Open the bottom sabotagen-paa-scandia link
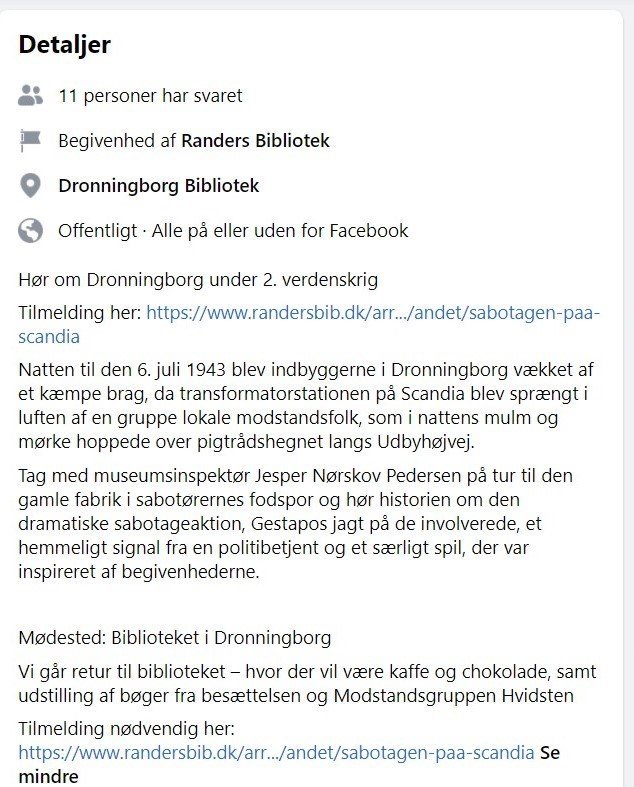634x787 pixels. [276, 752]
